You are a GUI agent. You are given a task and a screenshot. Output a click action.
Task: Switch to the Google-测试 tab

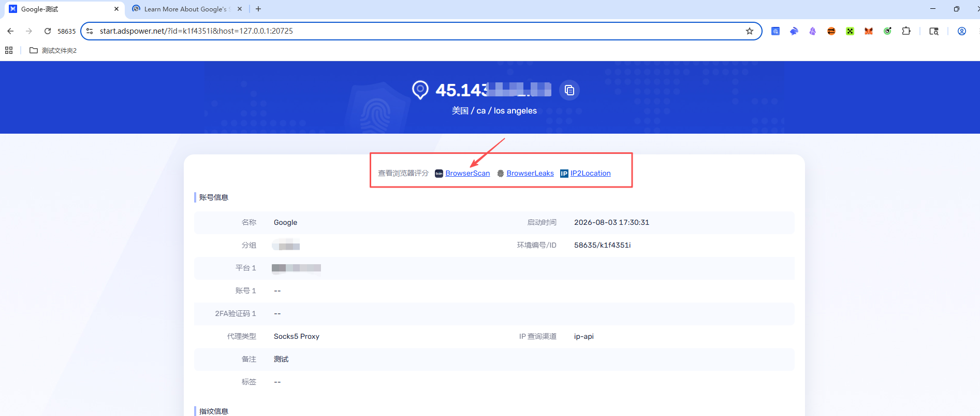coord(64,9)
